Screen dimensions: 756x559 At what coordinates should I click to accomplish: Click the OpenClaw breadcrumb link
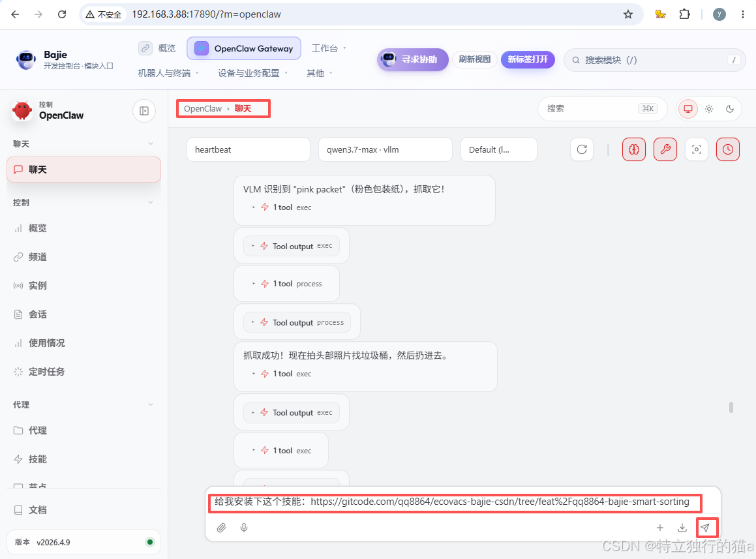[202, 108]
